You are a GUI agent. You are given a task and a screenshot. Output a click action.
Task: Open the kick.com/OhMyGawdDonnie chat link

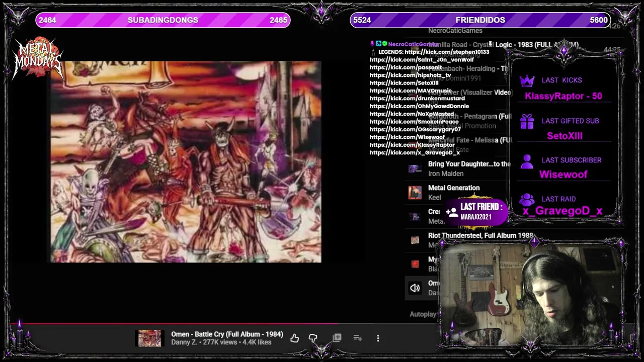point(419,106)
